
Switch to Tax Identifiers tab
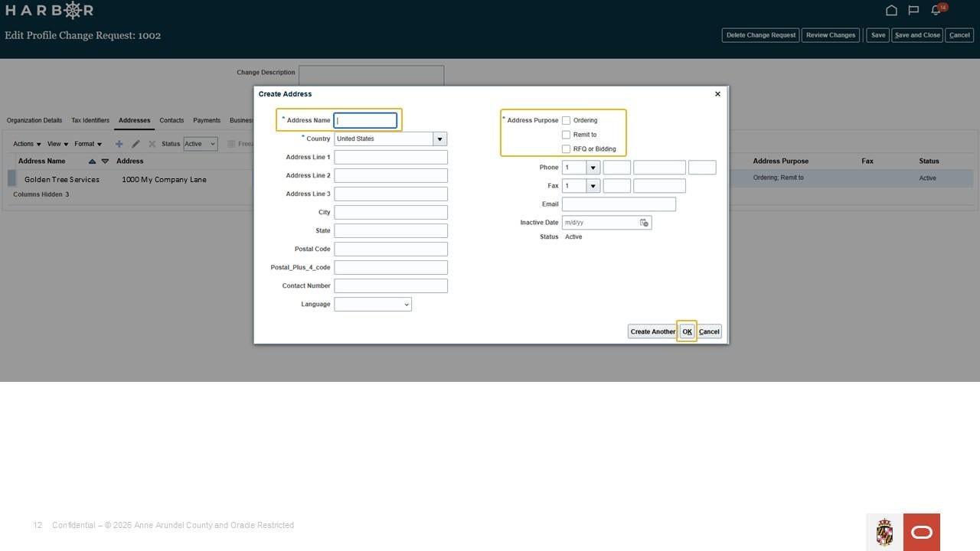point(90,120)
